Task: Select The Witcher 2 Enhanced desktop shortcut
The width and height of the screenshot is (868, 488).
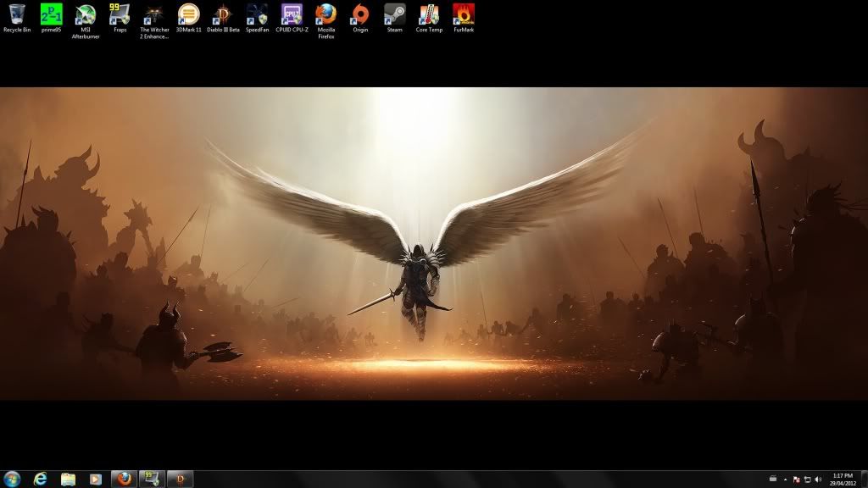Action: (x=154, y=21)
